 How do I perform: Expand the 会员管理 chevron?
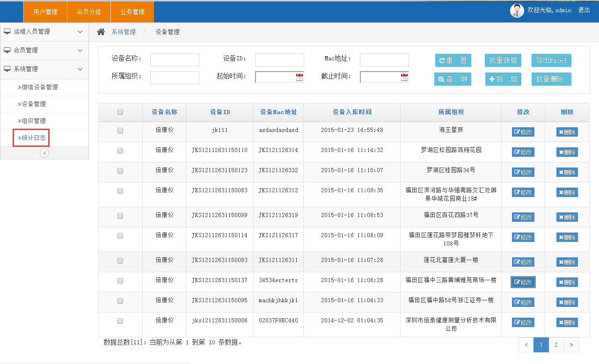[x=80, y=51]
